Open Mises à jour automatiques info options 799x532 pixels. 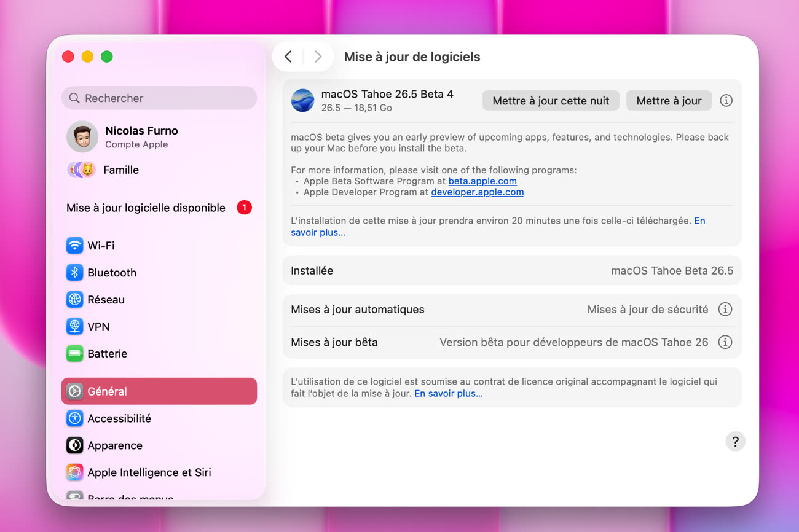[725, 310]
